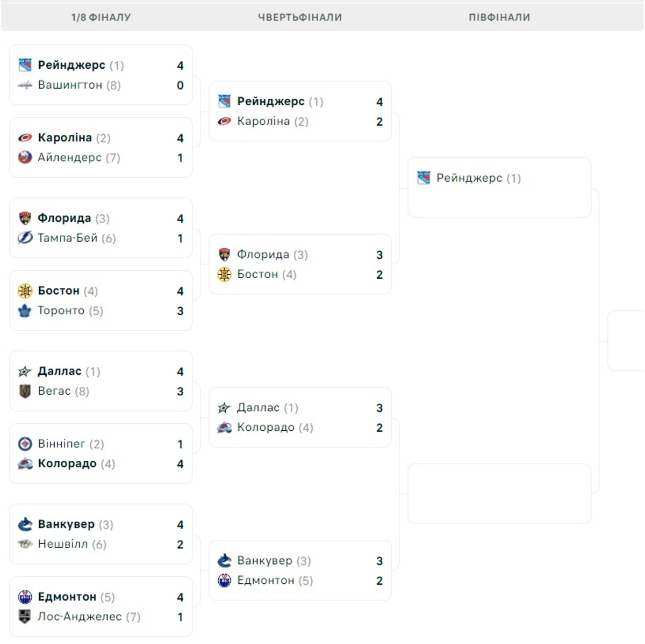Click the Nashville Predators logo
Image resolution: width=645 pixels, height=644 pixels.
[25, 544]
